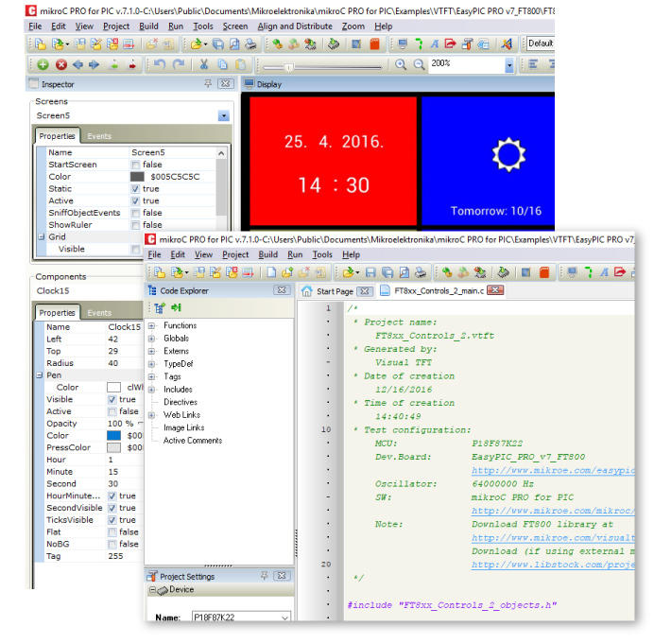The height and width of the screenshot is (644, 654).
Task: Switch to FT8xx_Controls_2_main.c tab
Action: click(439, 291)
